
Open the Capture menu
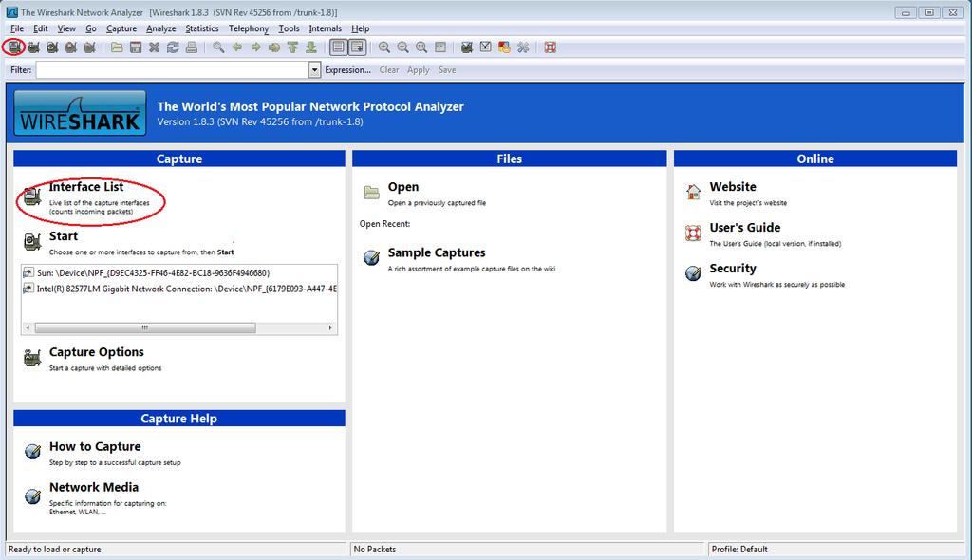(121, 28)
